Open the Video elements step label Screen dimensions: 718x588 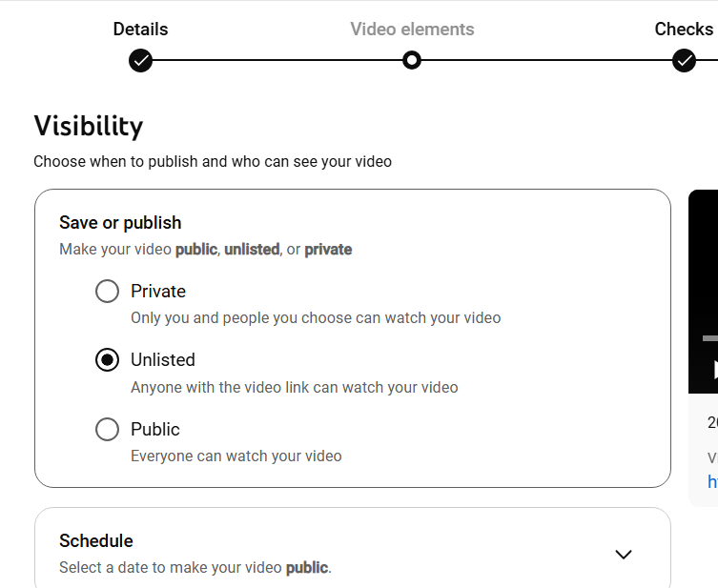[412, 30]
